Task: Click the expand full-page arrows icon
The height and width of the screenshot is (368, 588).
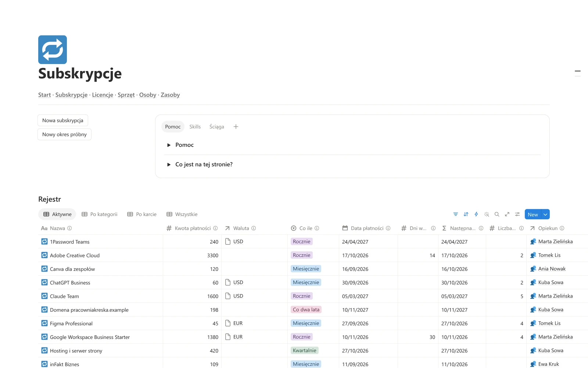Action: (x=507, y=214)
